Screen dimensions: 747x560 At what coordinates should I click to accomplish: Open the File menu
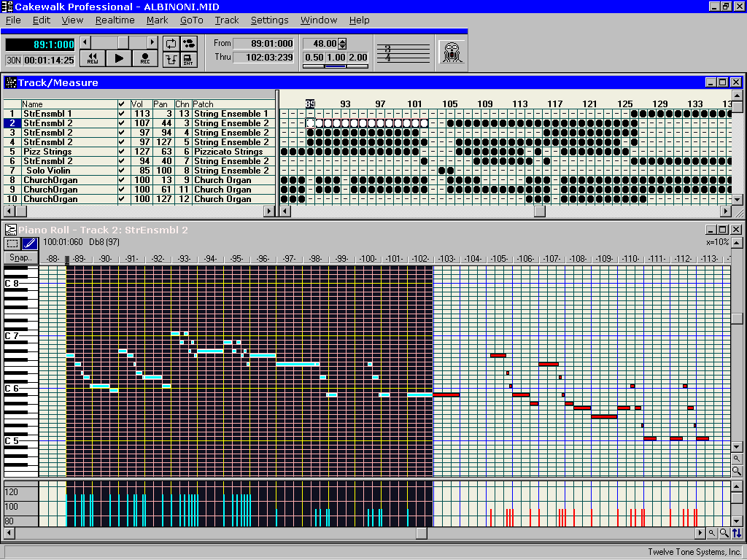(13, 20)
